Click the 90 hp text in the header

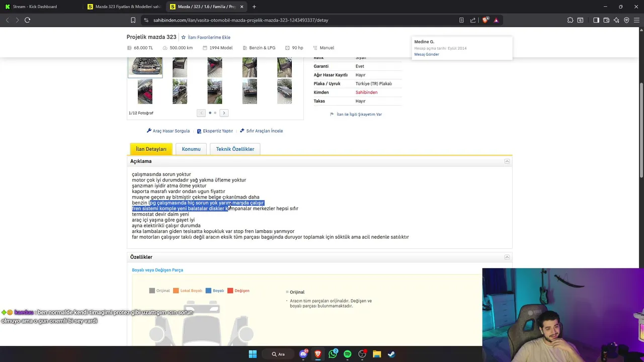[297, 48]
